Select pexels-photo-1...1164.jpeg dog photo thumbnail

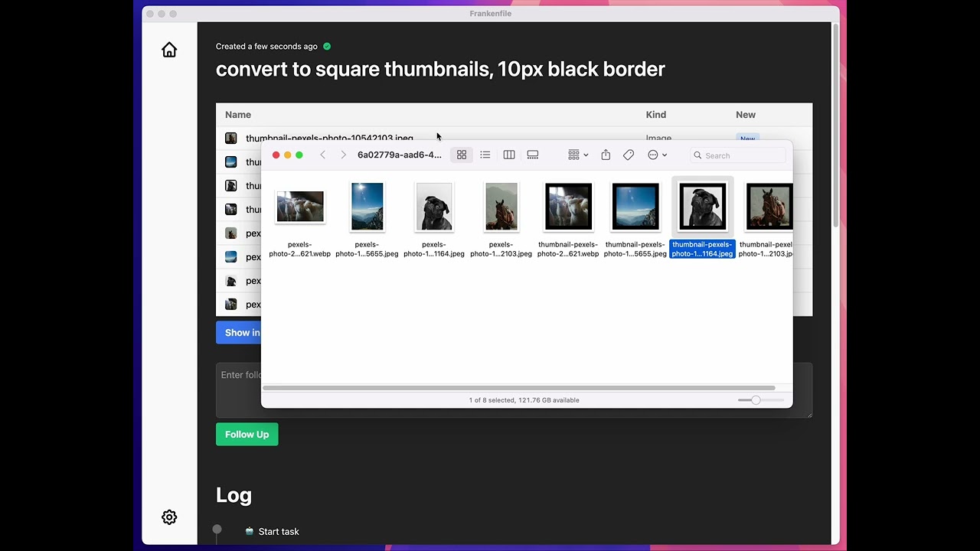click(x=434, y=207)
